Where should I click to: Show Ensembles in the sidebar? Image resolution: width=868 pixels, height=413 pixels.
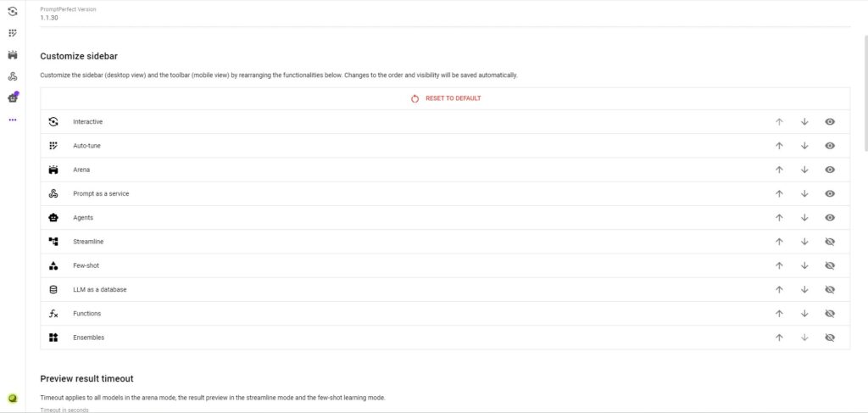[830, 338]
